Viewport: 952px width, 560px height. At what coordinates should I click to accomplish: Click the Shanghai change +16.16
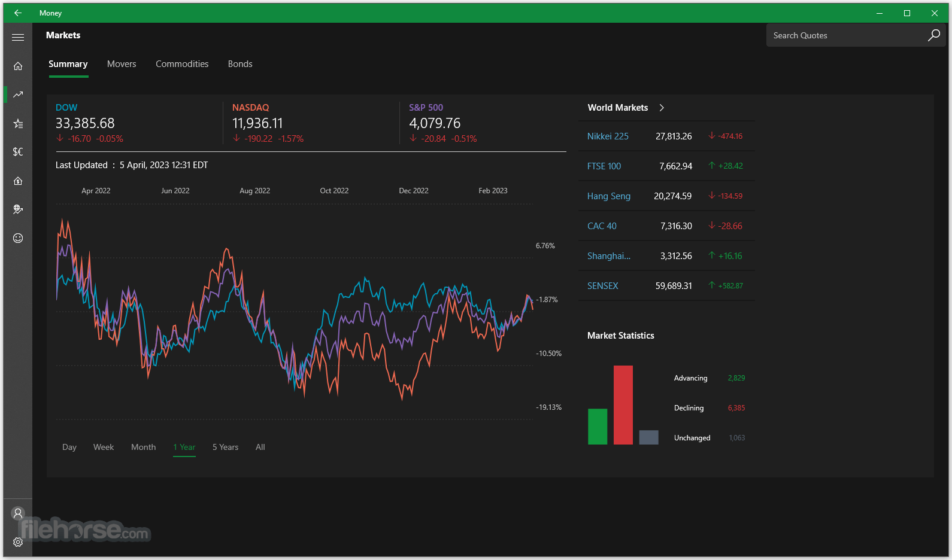coord(730,256)
